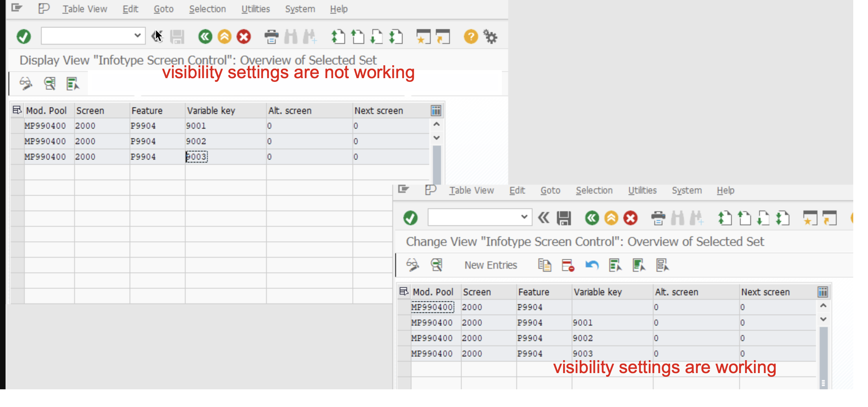Click Find Next binoculars icon in Display View window
This screenshot has width=868, height=407.
coord(309,36)
